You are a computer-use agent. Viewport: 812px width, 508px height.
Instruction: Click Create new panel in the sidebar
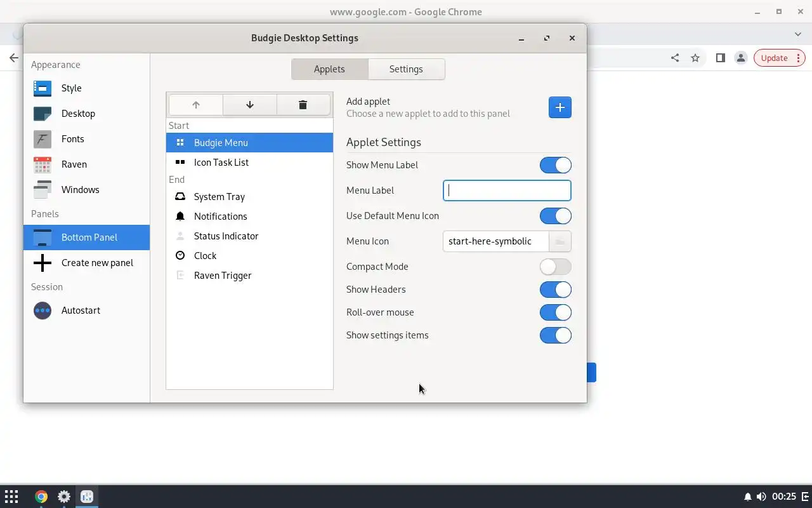(86, 263)
